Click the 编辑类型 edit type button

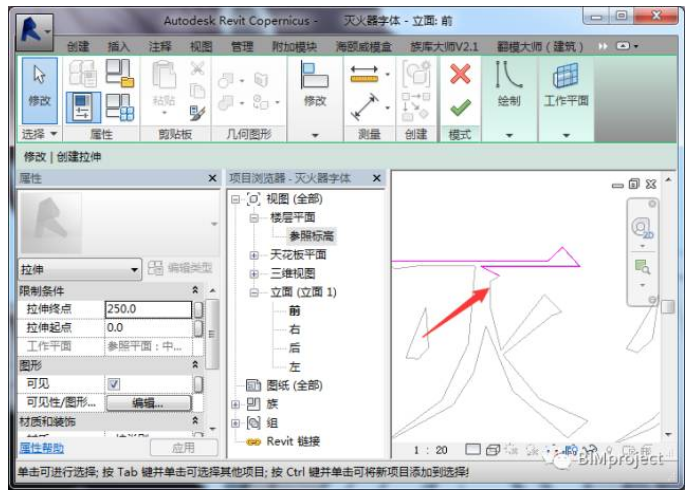(x=180, y=268)
